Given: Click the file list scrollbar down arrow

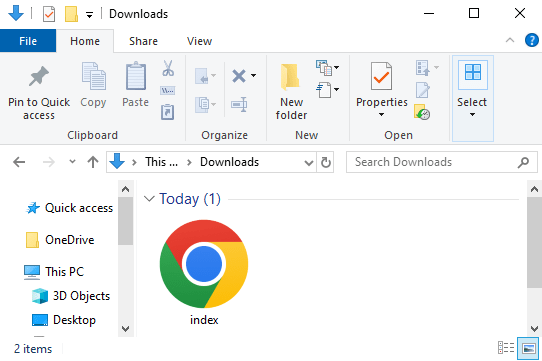Looking at the screenshot, I should 534,328.
